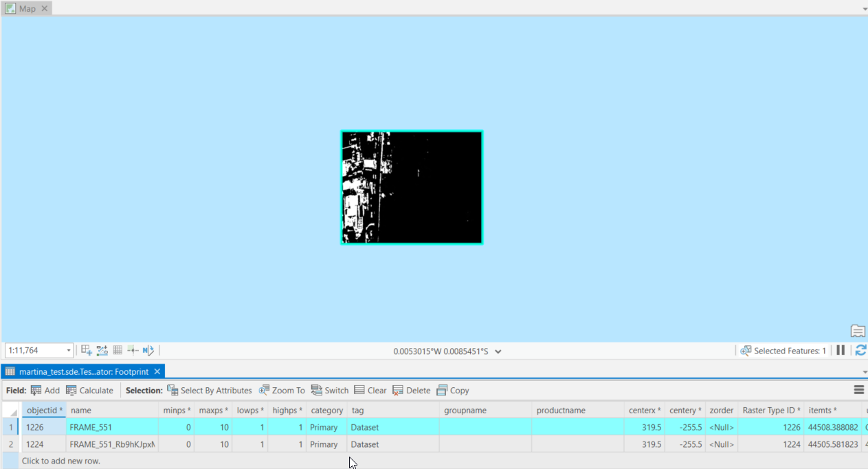Select row 1 using its row number header
This screenshot has width=868, height=469.
10,427
